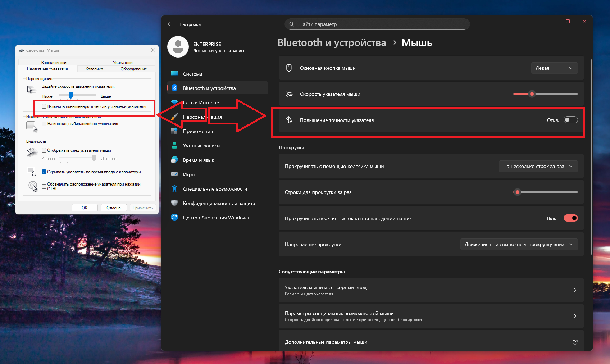Click the Игры gamepad icon

174,174
